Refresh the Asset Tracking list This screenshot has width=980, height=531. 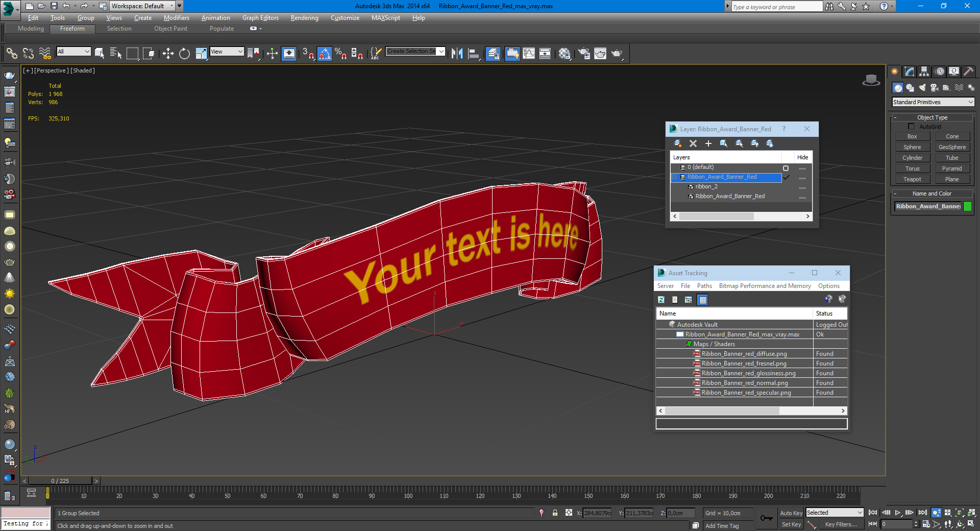(661, 300)
